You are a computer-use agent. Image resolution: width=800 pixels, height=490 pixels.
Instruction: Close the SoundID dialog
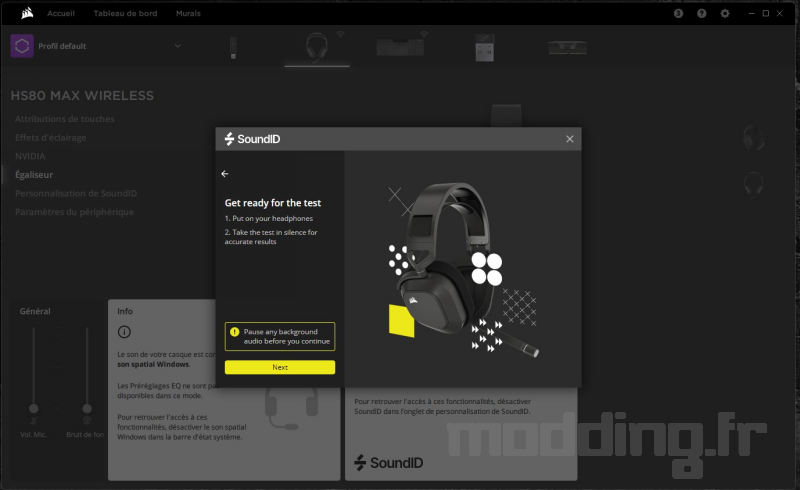pos(569,139)
